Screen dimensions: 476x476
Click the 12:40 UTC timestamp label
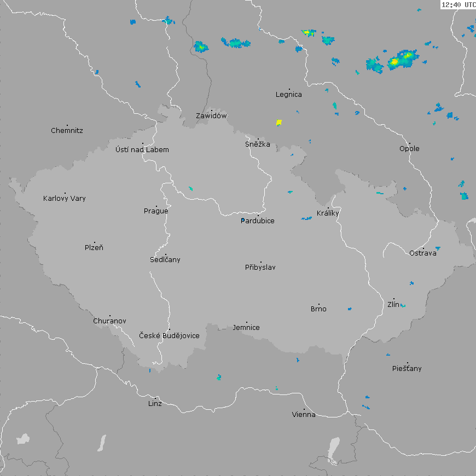(458, 4)
